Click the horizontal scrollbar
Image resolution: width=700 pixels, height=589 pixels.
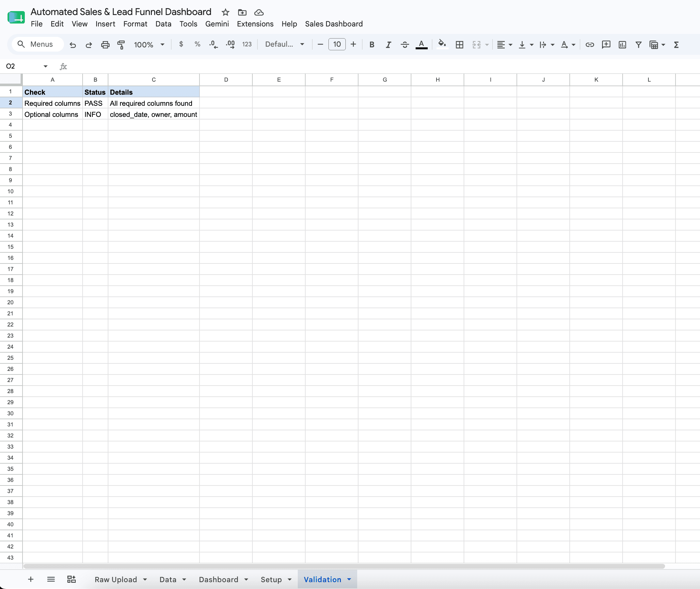(344, 566)
